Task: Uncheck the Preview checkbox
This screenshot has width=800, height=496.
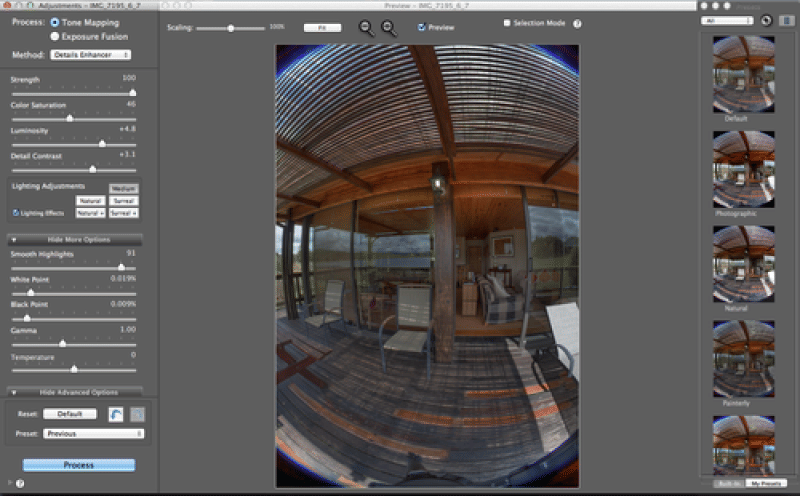Action: [x=422, y=27]
